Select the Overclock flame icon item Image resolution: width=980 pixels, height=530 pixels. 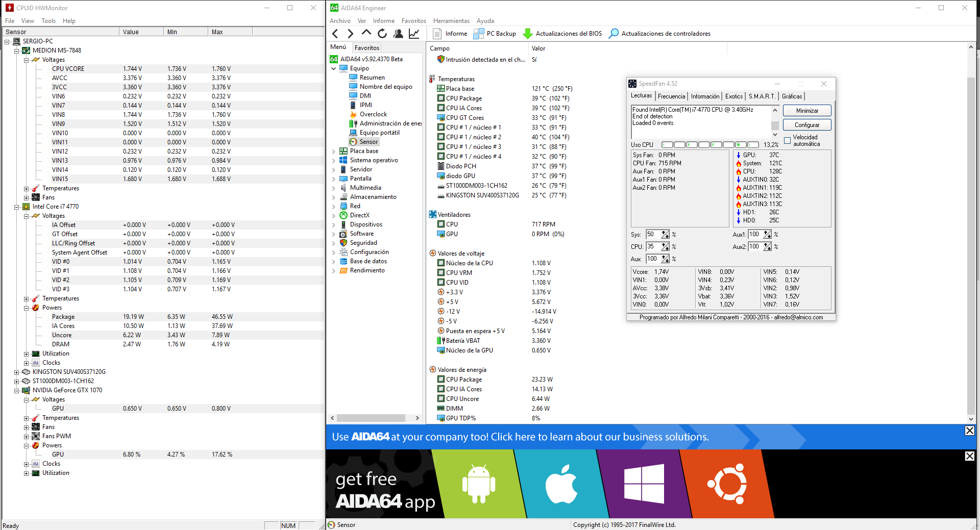pyautogui.click(x=353, y=114)
